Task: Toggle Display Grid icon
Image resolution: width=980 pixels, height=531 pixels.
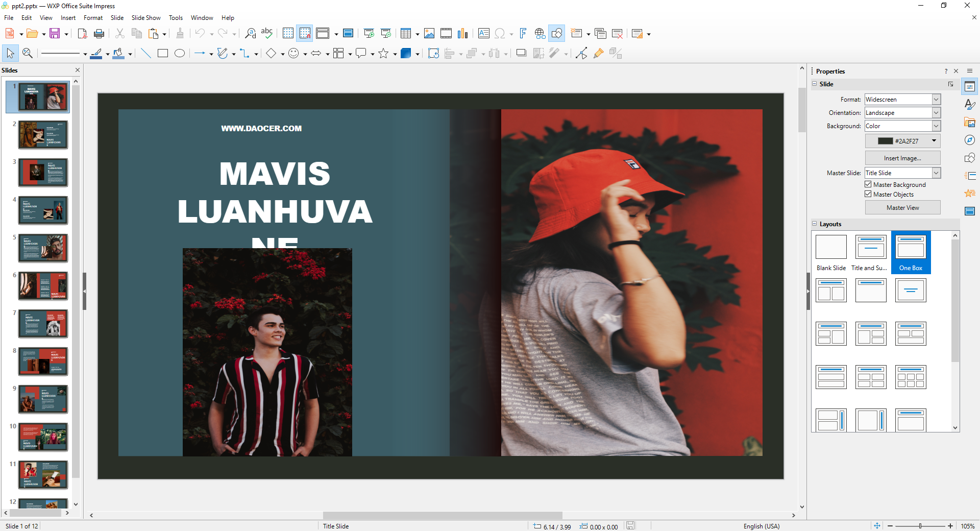Action: [288, 34]
